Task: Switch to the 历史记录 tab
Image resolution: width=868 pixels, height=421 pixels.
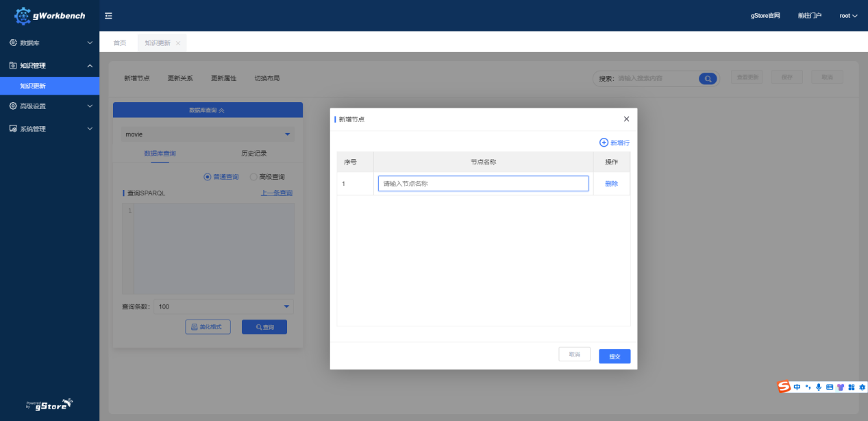Action: click(x=253, y=154)
